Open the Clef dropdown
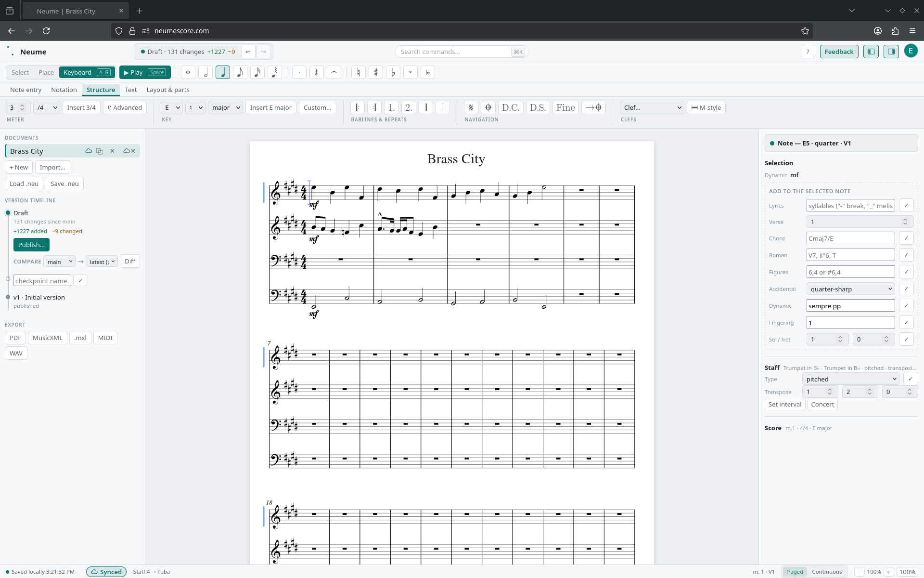Screen dimensions: 924x578 click(x=652, y=107)
